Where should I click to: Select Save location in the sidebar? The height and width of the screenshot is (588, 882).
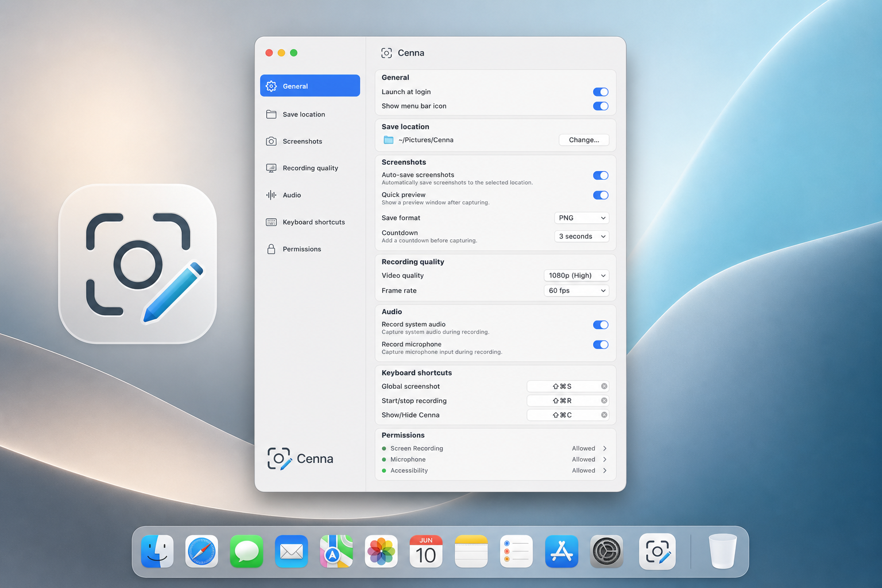click(310, 114)
